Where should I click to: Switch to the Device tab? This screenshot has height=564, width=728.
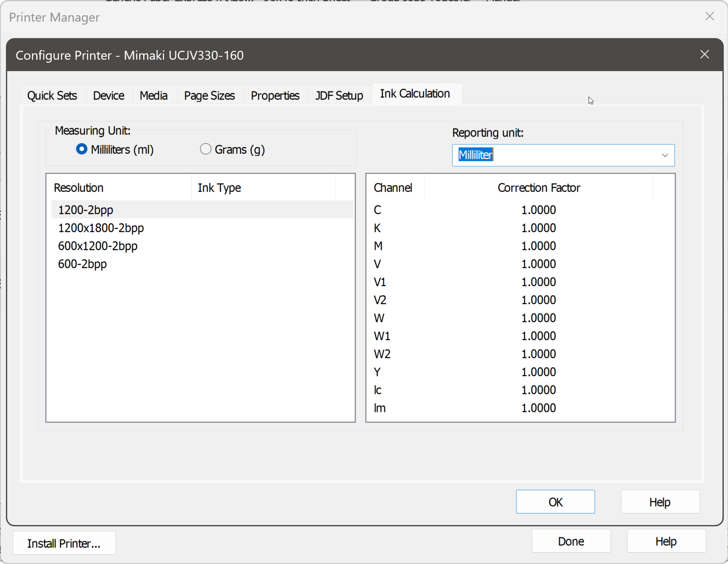(x=109, y=96)
